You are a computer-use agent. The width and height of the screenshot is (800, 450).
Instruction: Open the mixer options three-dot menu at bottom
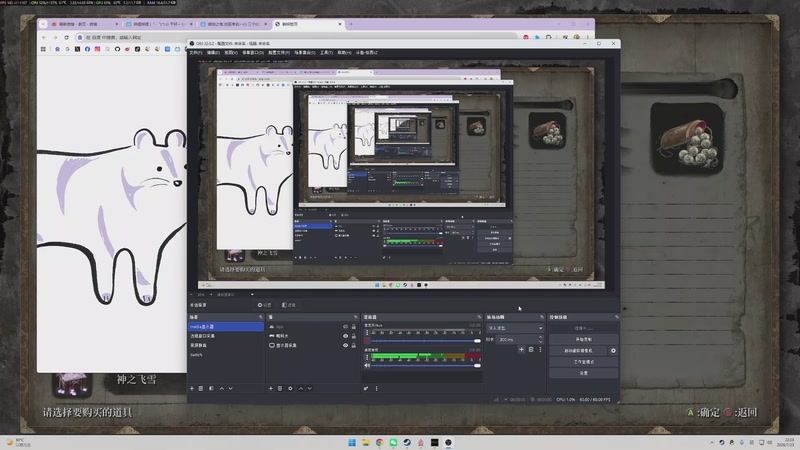point(377,388)
